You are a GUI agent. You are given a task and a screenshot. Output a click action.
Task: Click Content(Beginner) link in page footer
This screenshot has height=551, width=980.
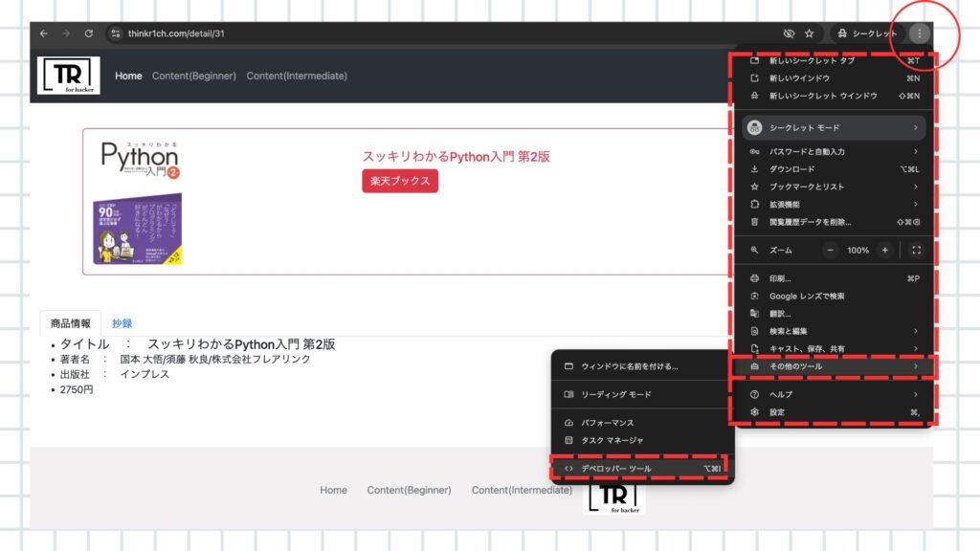pos(409,491)
